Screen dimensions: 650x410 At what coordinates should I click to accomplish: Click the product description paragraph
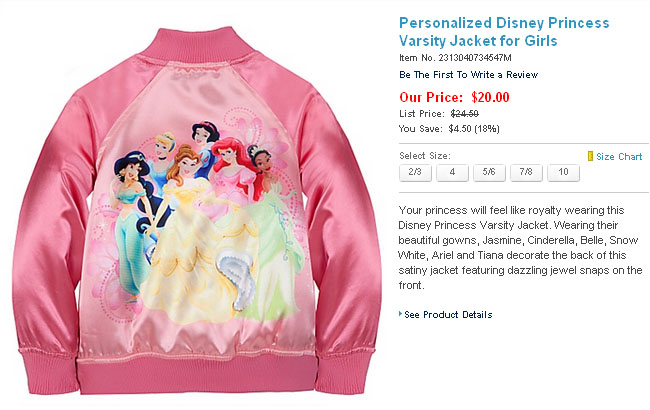click(x=520, y=247)
